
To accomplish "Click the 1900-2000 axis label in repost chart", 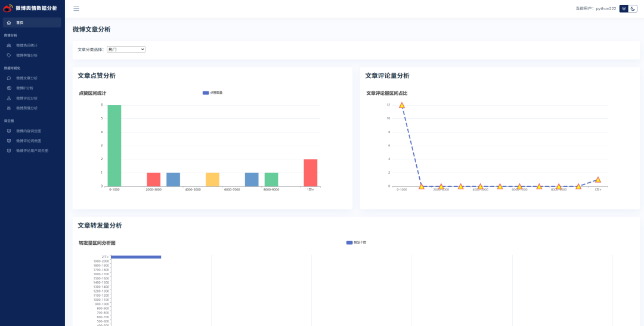I will point(101,261).
